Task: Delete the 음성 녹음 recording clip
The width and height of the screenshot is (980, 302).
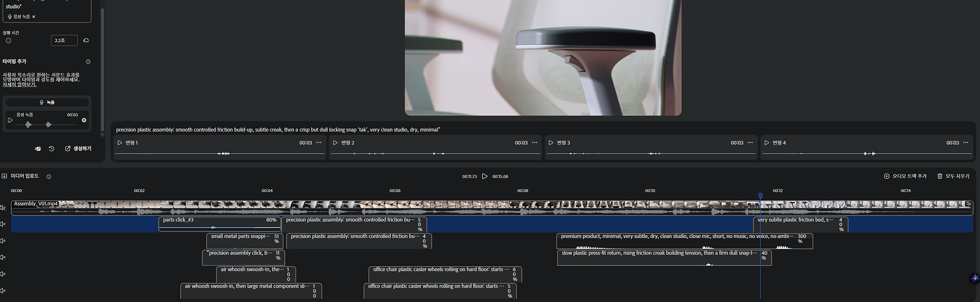Action: click(84, 120)
